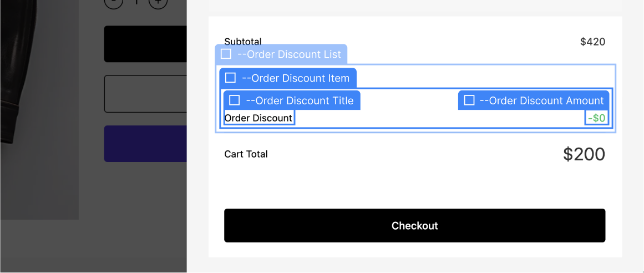The height and width of the screenshot is (273, 644).
Task: Click the dimmed black button behind cart
Action: point(145,44)
